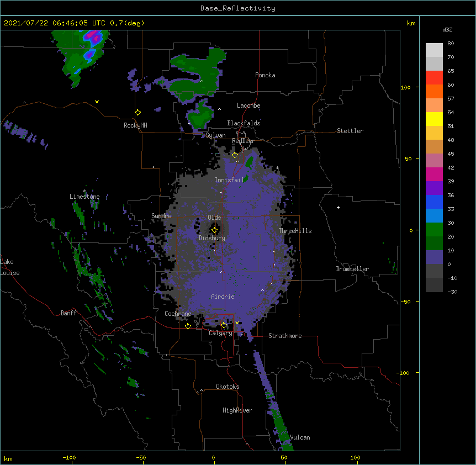This screenshot has width=476, height=465.
Task: Click the RedDeer city label
Action: (x=243, y=141)
